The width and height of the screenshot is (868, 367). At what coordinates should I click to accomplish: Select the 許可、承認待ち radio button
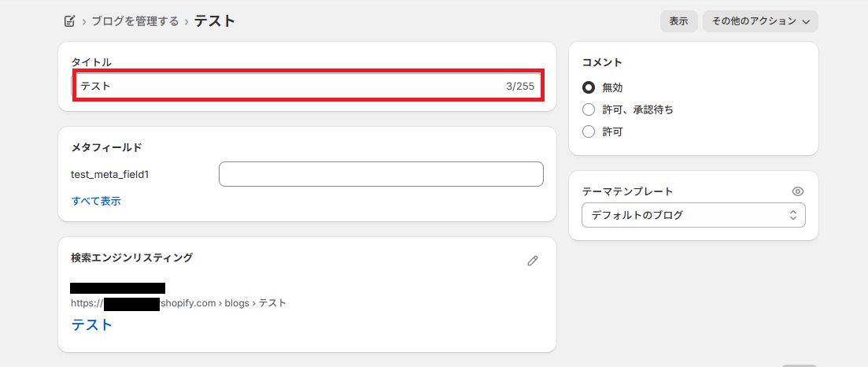(589, 109)
